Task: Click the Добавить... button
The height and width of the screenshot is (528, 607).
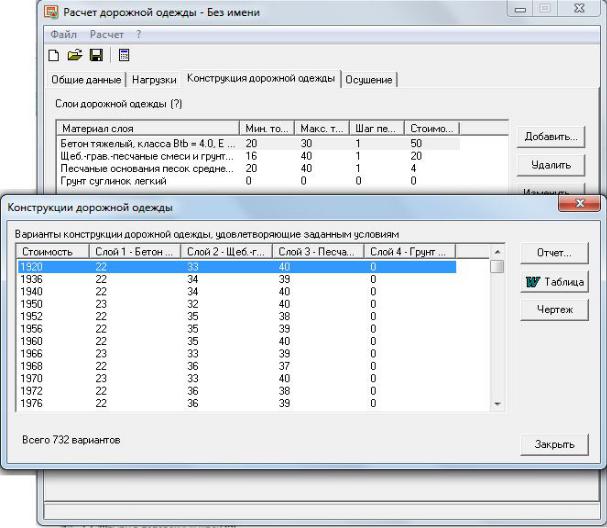Action: [x=551, y=136]
